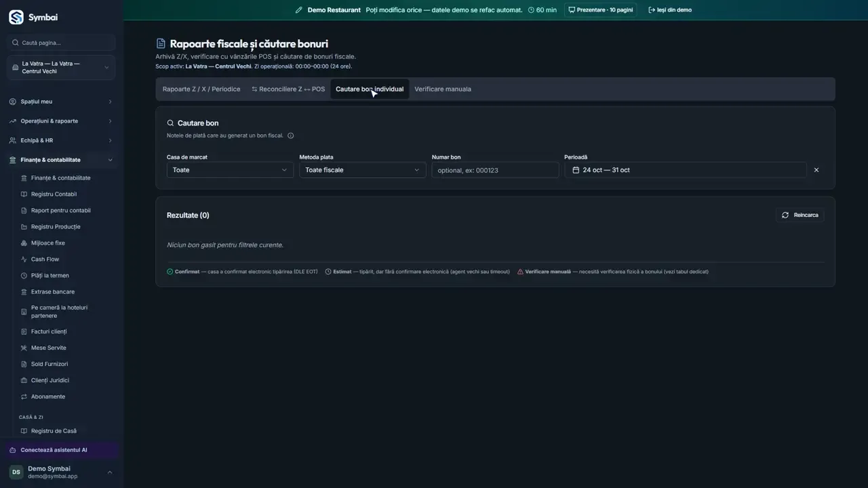
Task: Click the pencil icon next to Demo Restaurant
Action: tap(299, 10)
